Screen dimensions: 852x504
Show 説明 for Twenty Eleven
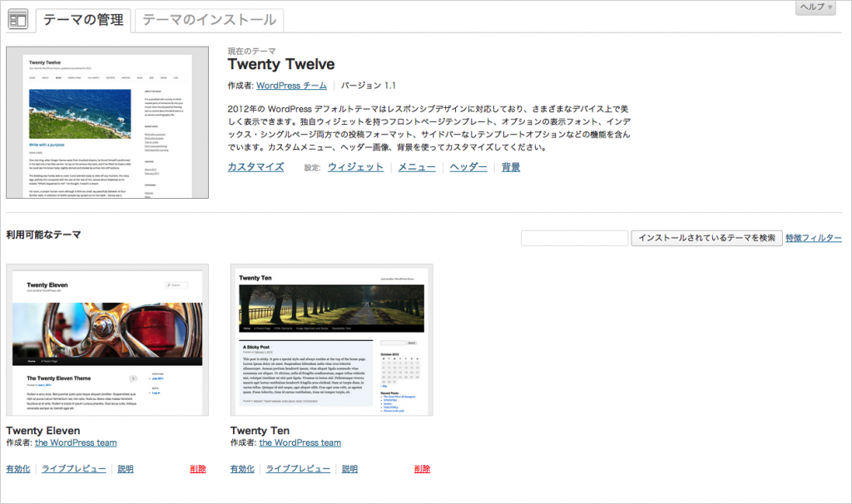coord(126,469)
